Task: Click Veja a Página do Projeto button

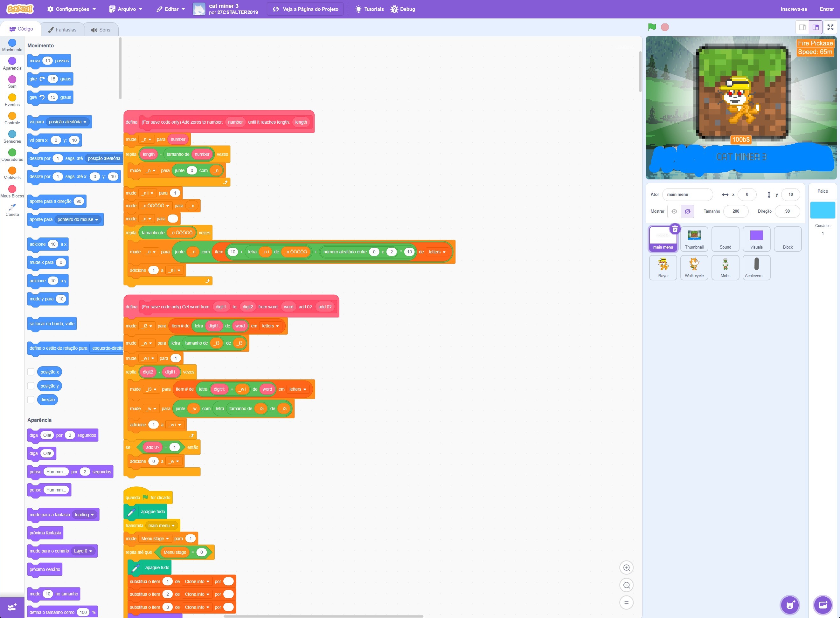Action: 306,9
